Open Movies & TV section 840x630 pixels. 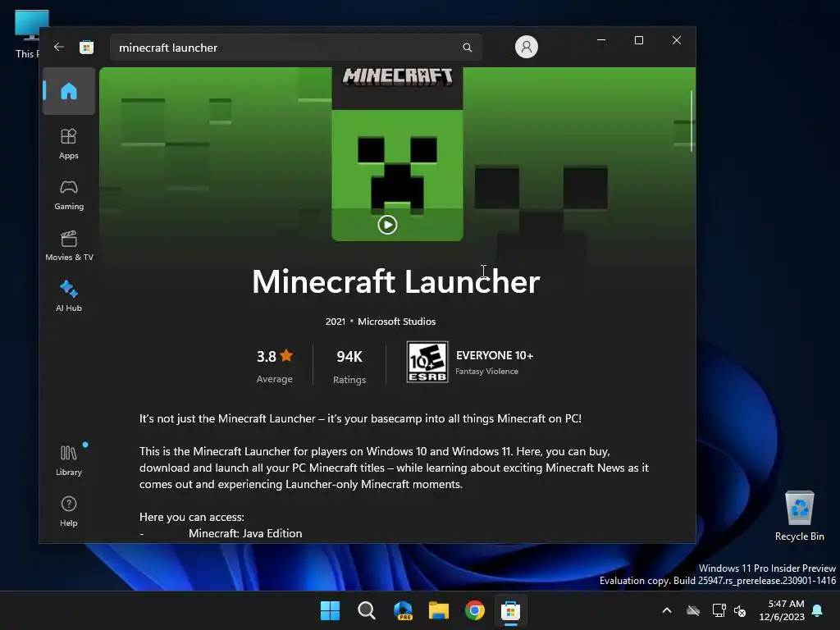[69, 246]
